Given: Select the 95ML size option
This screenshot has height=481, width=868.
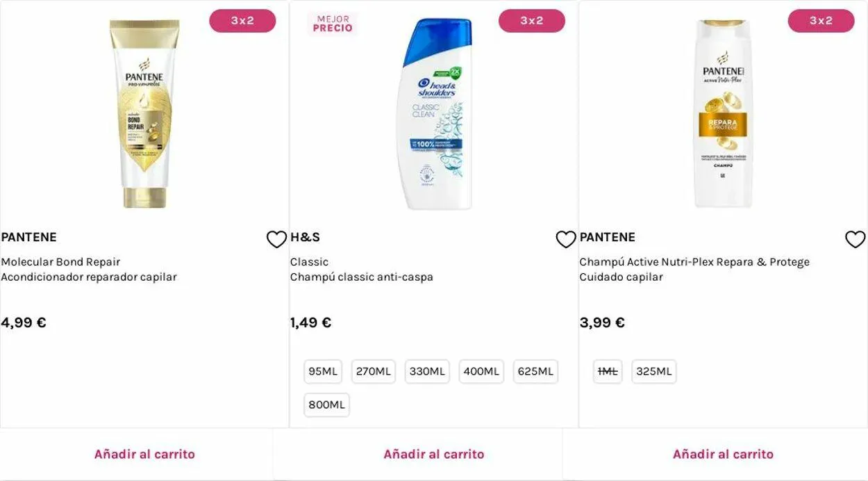Looking at the screenshot, I should (323, 372).
